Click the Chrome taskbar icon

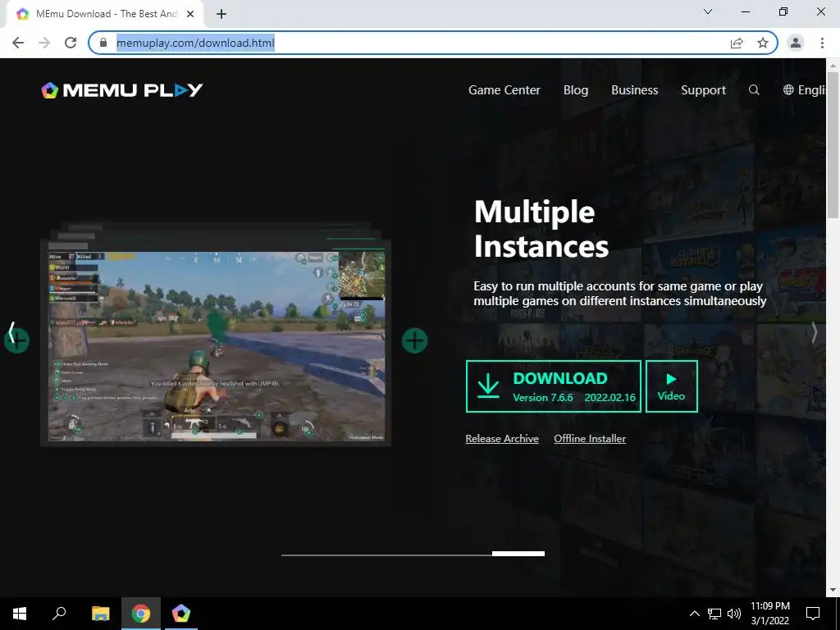tap(141, 614)
